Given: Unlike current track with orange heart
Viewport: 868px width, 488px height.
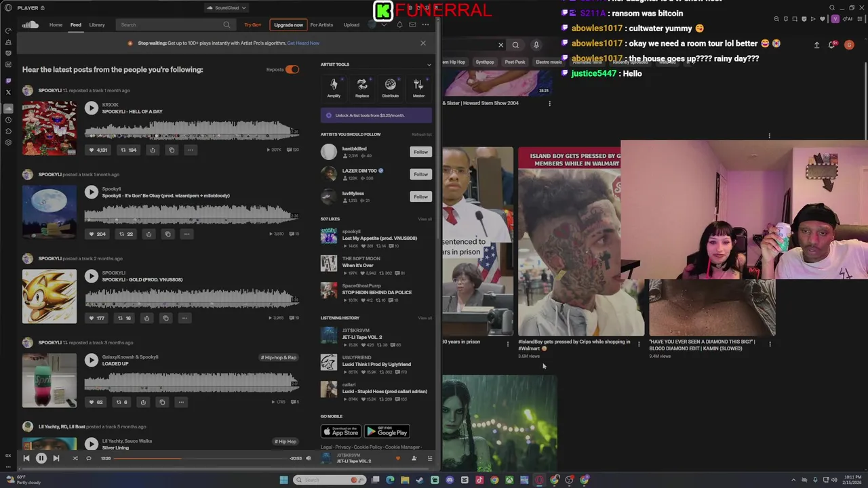Looking at the screenshot, I should (x=398, y=459).
